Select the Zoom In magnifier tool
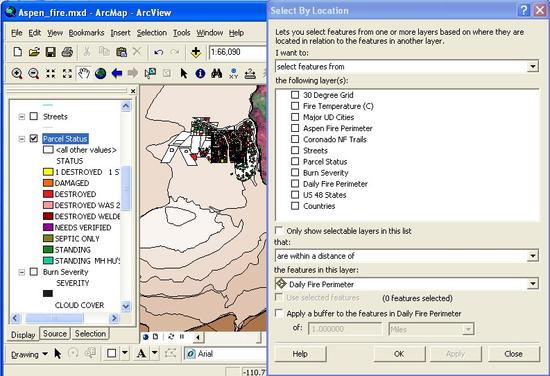The image size is (550, 376). 16,73
